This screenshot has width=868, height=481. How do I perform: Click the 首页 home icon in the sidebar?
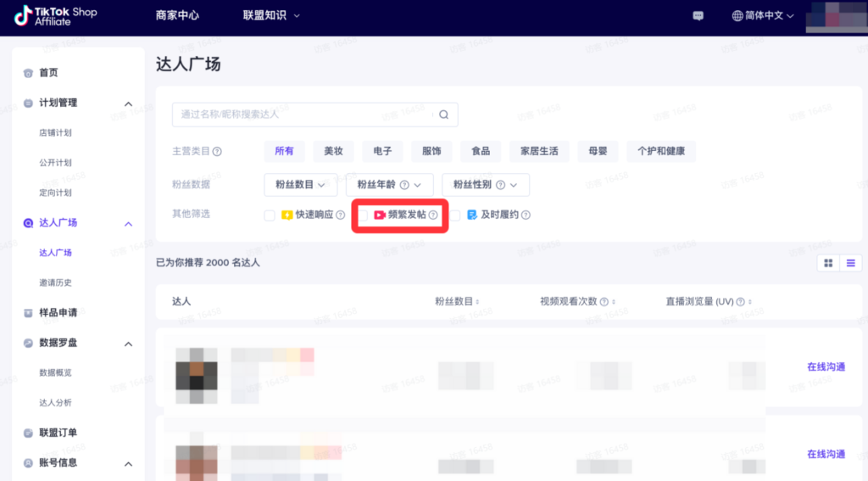tap(28, 73)
